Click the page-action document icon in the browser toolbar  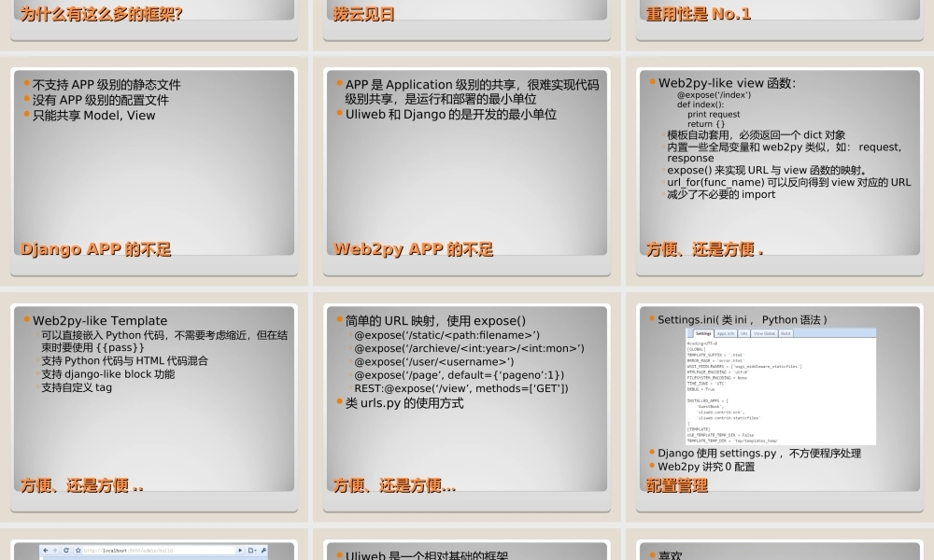click(250, 550)
